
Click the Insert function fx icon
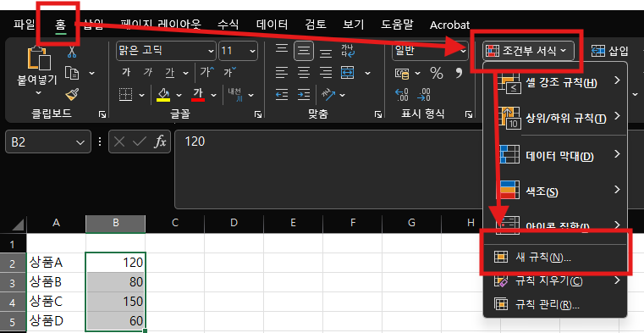click(160, 142)
